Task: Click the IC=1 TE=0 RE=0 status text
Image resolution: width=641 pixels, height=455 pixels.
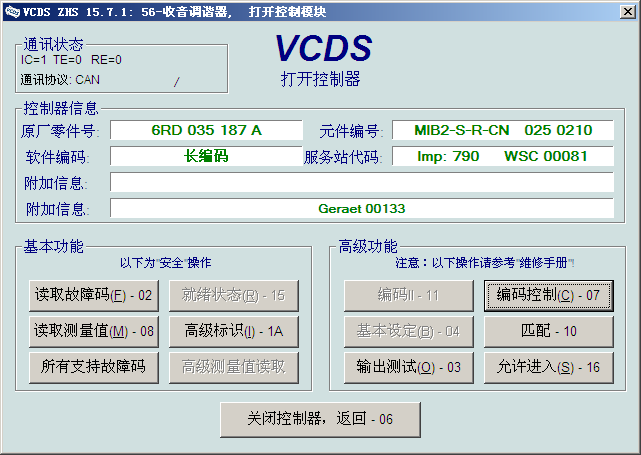Action: tap(71, 60)
